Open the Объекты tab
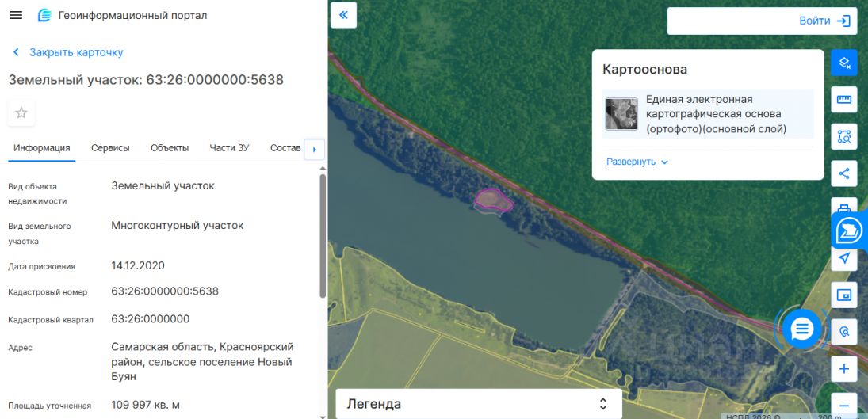The image size is (868, 419). (x=170, y=148)
